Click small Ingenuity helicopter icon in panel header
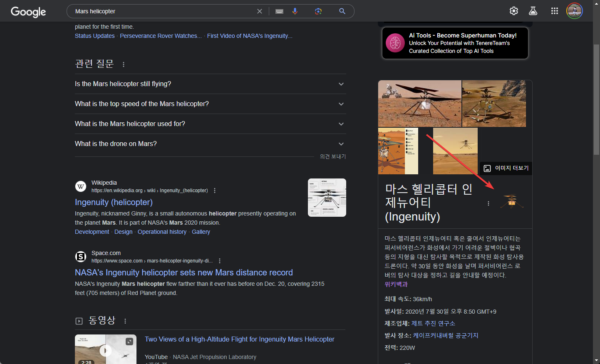This screenshot has height=364, width=600. point(512,201)
